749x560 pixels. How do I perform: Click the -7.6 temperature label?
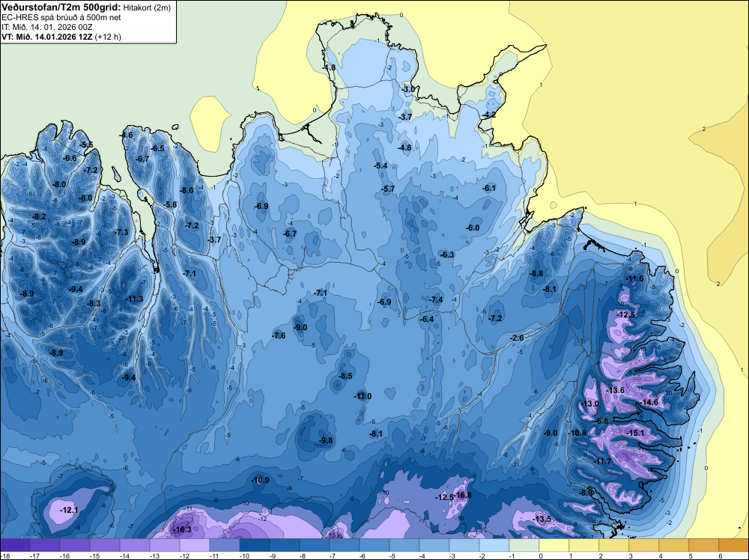[279, 335]
